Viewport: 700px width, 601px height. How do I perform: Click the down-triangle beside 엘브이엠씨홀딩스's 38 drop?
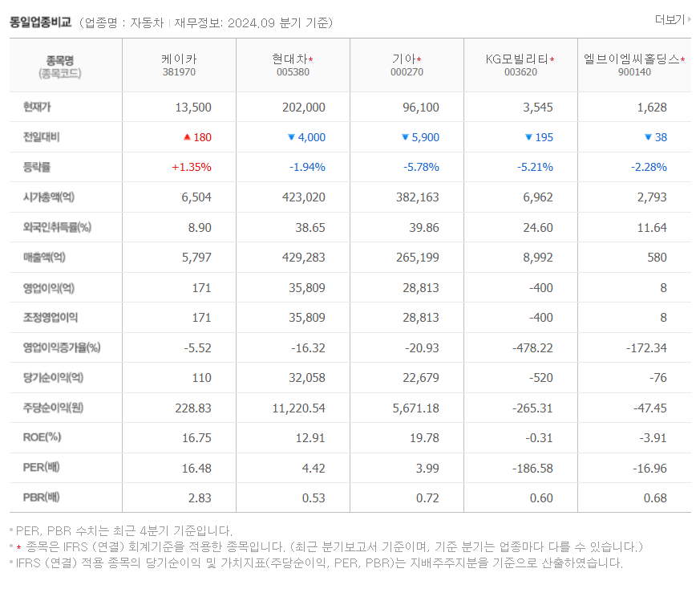[648, 137]
